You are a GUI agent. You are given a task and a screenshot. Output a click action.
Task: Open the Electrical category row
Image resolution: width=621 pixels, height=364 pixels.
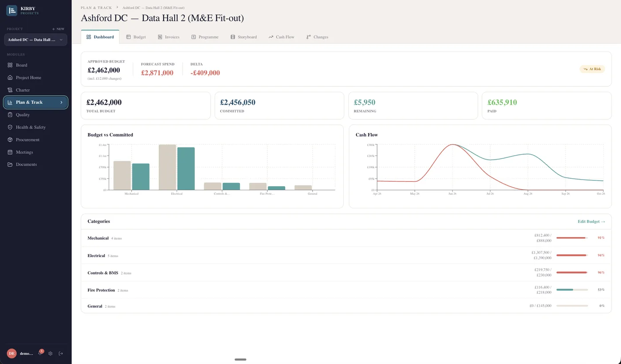[346, 255]
